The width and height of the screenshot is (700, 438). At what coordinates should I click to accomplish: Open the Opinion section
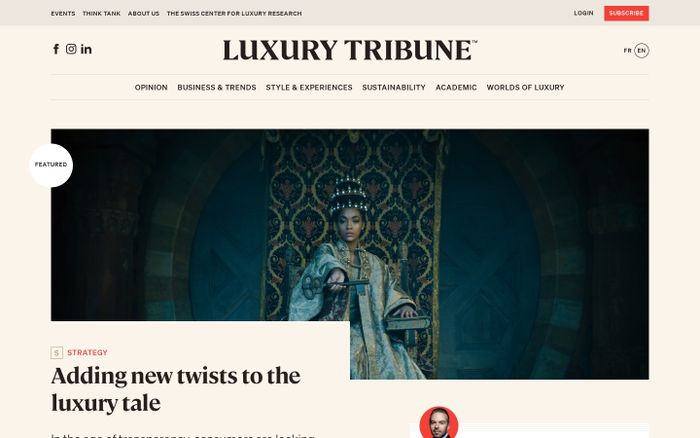click(151, 88)
